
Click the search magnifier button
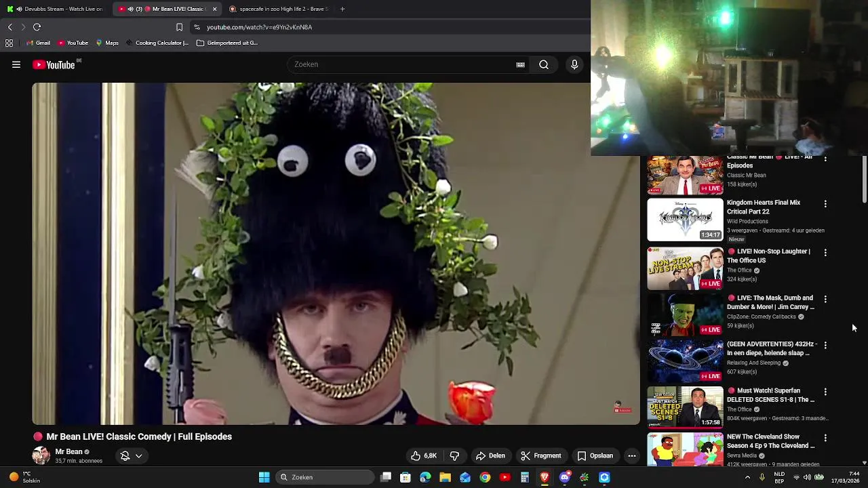(544, 64)
